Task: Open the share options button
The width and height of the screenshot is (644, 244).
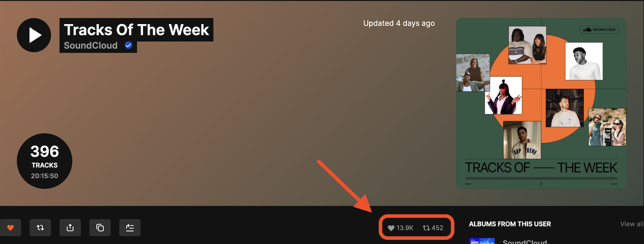Action: tap(70, 228)
